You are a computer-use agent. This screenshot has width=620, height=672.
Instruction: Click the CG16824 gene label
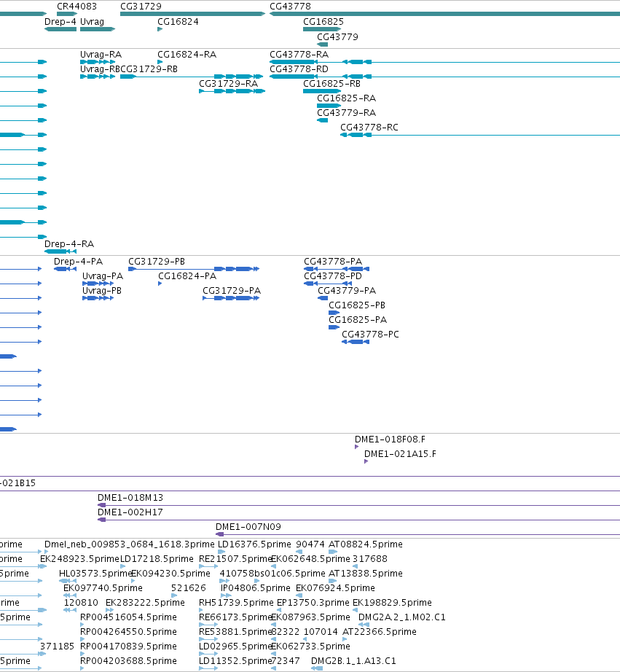click(178, 22)
